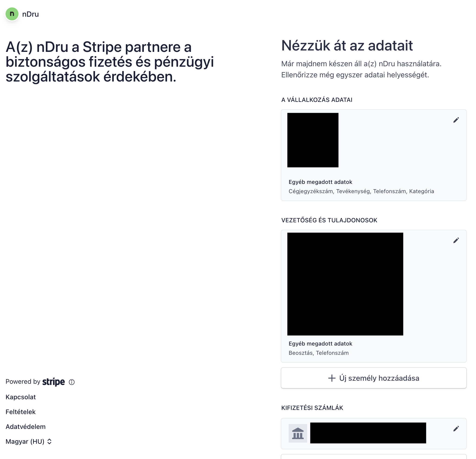
Task: Click the info icon next to Stripe
Action: click(x=72, y=382)
